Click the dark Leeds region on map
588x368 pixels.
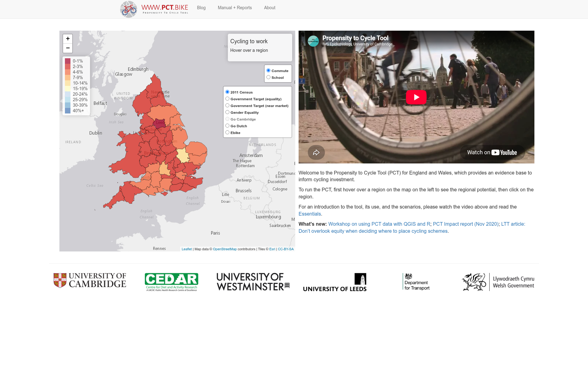pos(159,124)
